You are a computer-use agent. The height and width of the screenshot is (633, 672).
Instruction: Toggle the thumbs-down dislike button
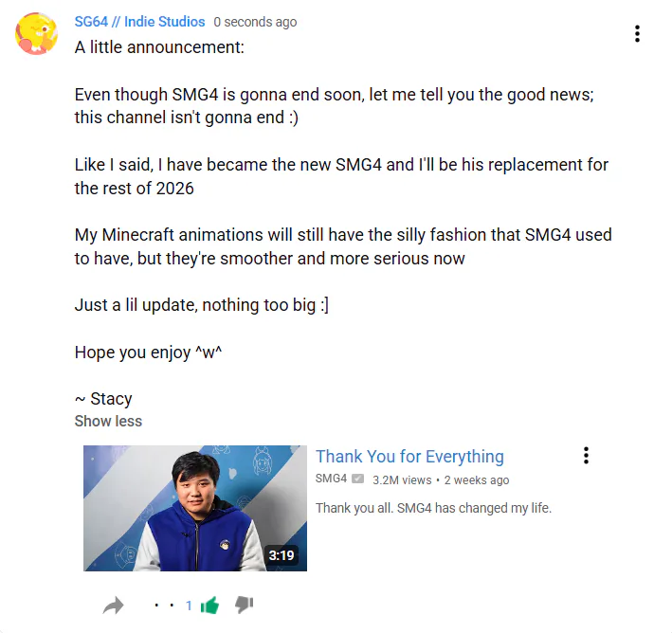pos(245,605)
